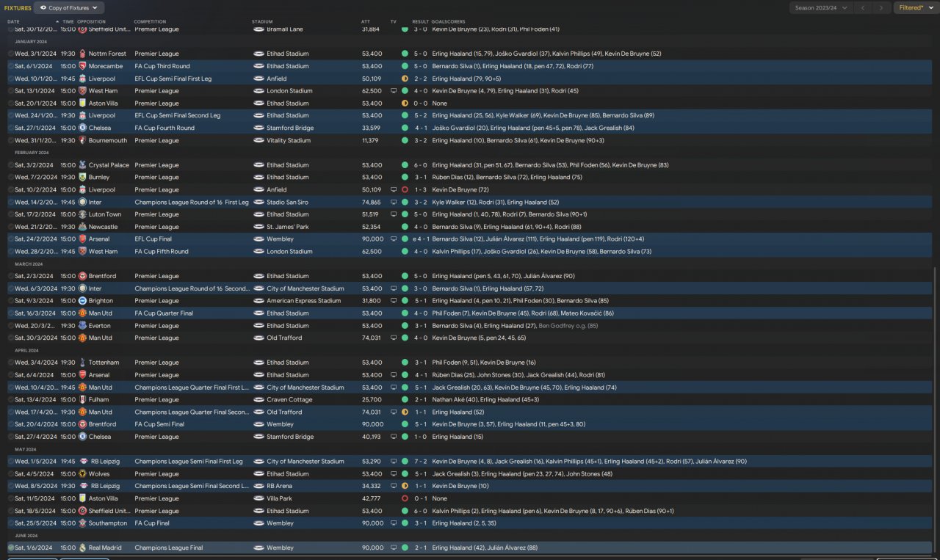Sort by the OPPOSITION column header
Screen dimensions: 940x560
(91, 21)
